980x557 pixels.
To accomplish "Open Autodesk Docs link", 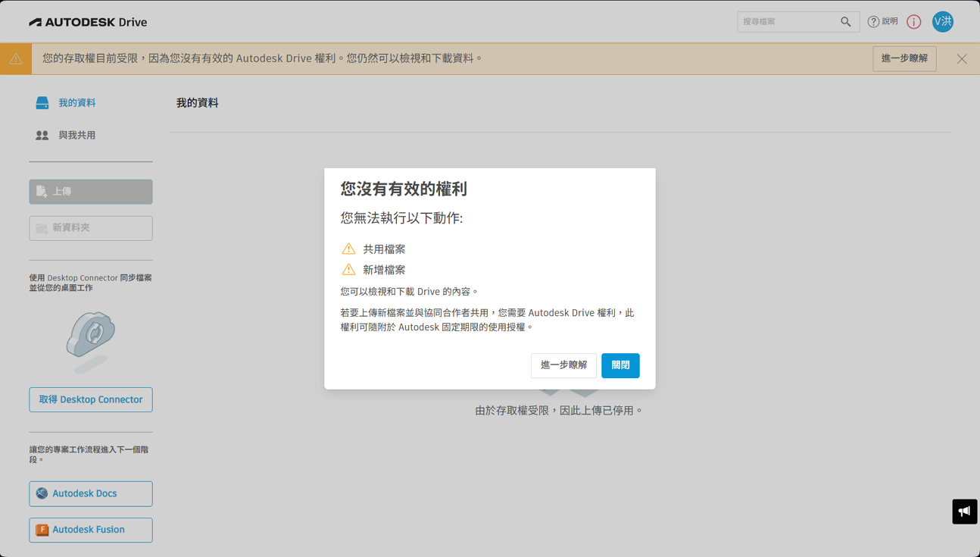I will pos(91,494).
